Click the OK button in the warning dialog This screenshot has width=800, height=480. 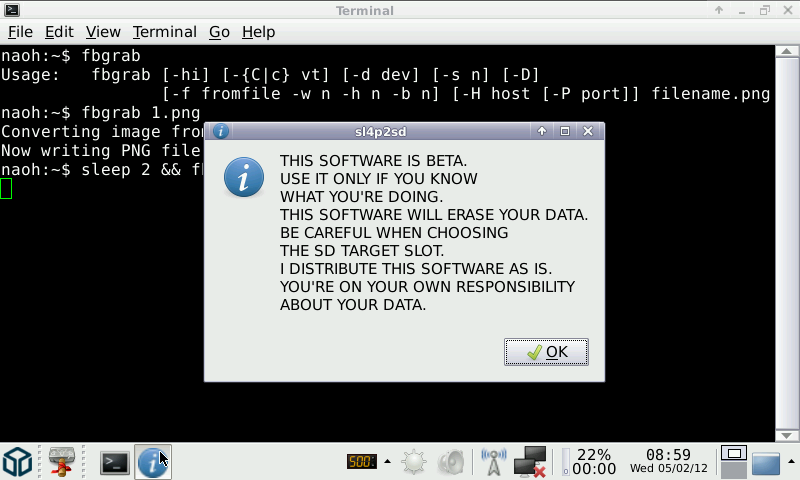point(546,352)
